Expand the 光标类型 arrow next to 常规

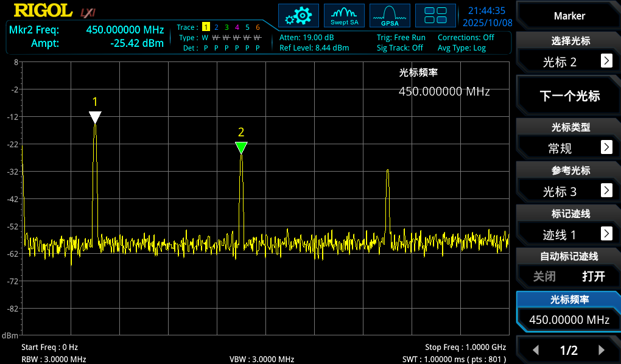[606, 147]
